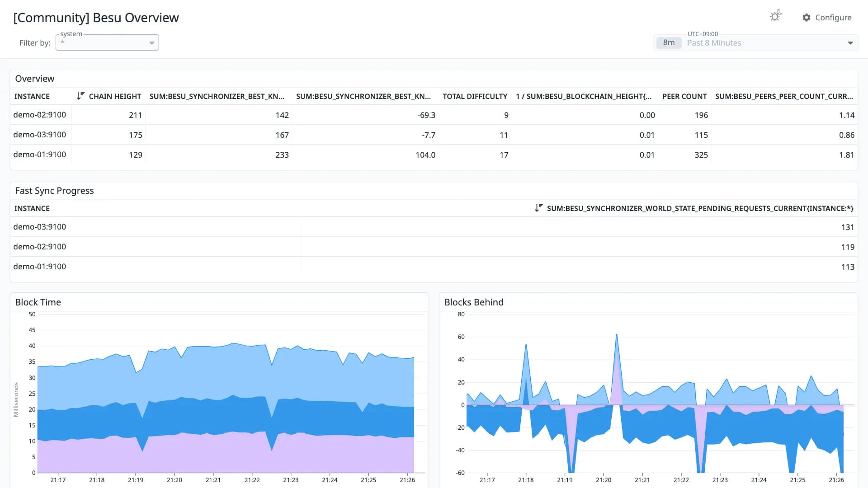Select demo-03:9100 in Fast Sync Progress
This screenshot has width=868, height=488.
click(434, 227)
